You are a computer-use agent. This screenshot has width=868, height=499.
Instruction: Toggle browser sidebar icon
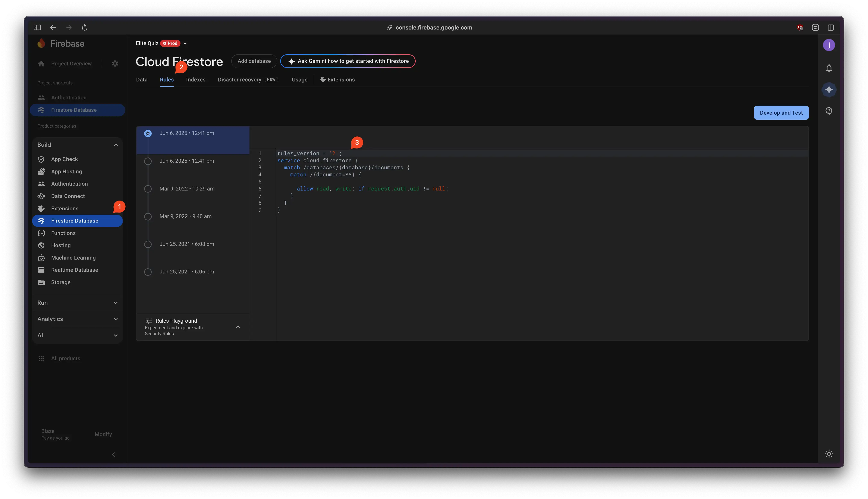[x=37, y=27]
